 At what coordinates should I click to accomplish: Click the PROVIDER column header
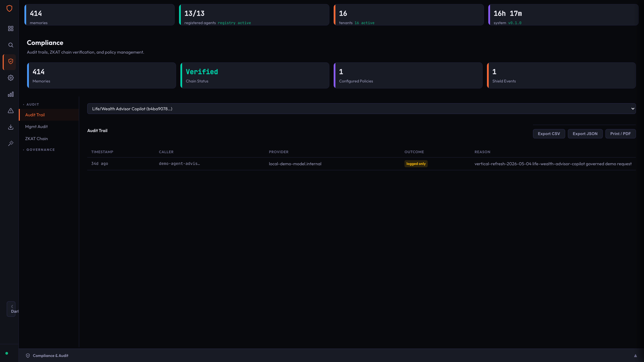[x=279, y=152]
